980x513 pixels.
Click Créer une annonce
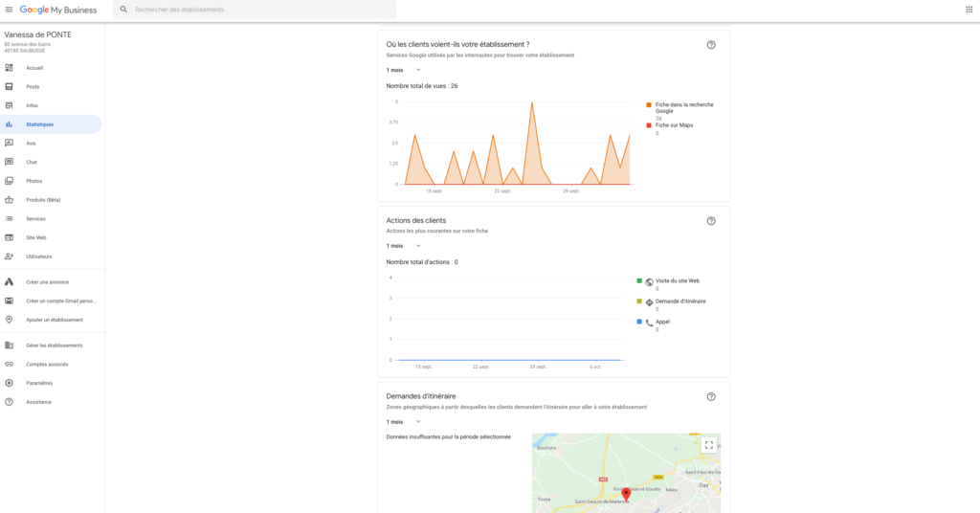coord(47,282)
